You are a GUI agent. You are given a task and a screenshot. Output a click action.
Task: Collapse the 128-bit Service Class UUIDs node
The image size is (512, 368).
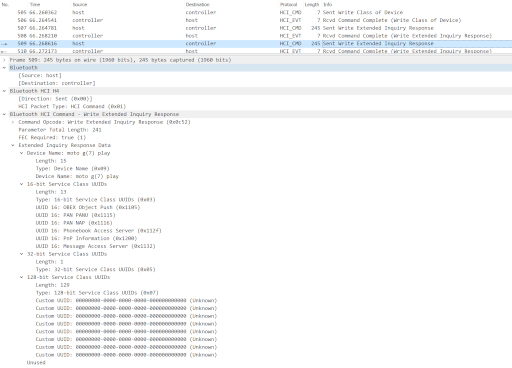point(22,277)
